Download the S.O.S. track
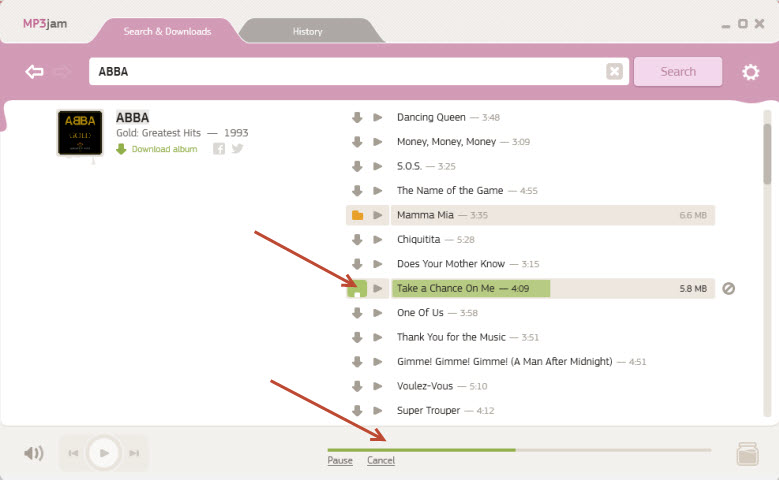Screen dimensions: 779x480 pyautogui.click(x=357, y=166)
